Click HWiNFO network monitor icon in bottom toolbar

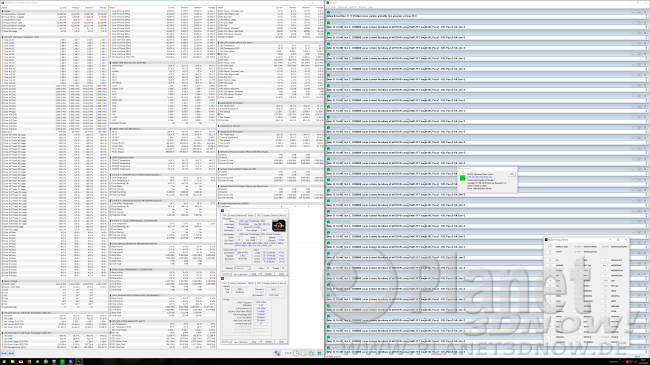(x=277, y=353)
